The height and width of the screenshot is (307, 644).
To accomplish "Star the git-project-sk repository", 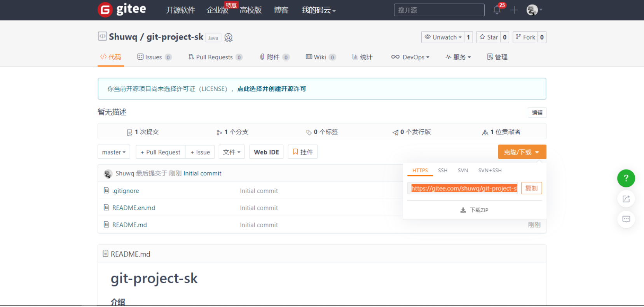I will click(x=489, y=37).
